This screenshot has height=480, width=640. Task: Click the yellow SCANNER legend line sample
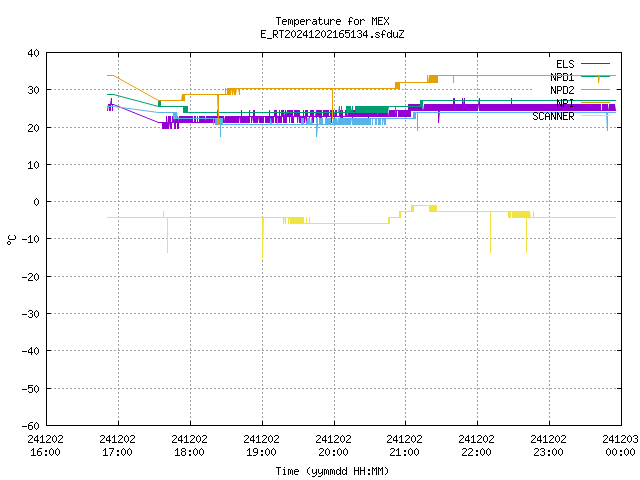click(x=595, y=116)
